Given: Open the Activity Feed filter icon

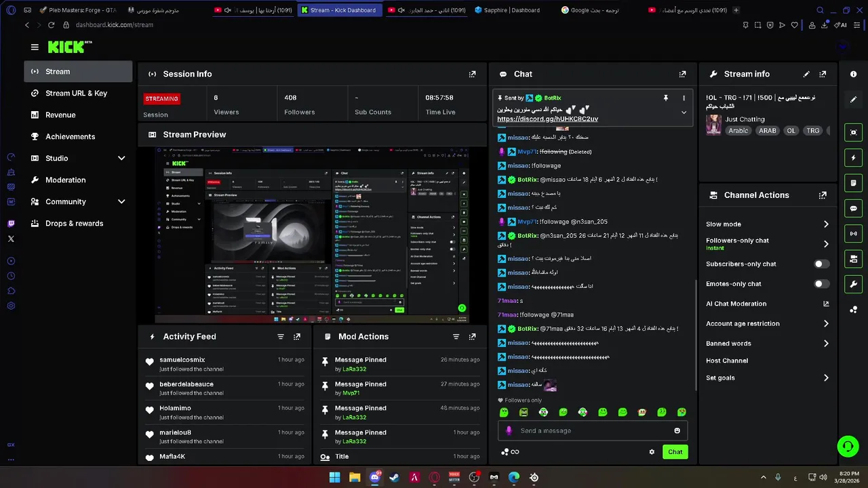Looking at the screenshot, I should click(280, 336).
